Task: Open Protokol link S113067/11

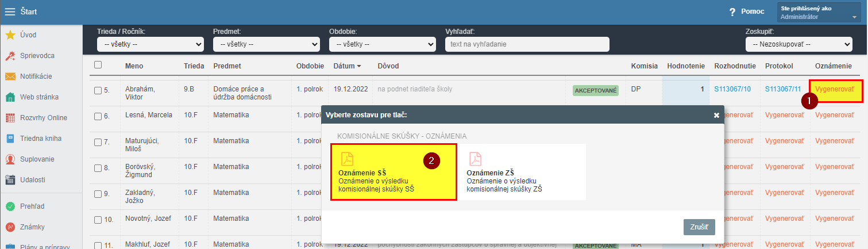Action: point(784,89)
